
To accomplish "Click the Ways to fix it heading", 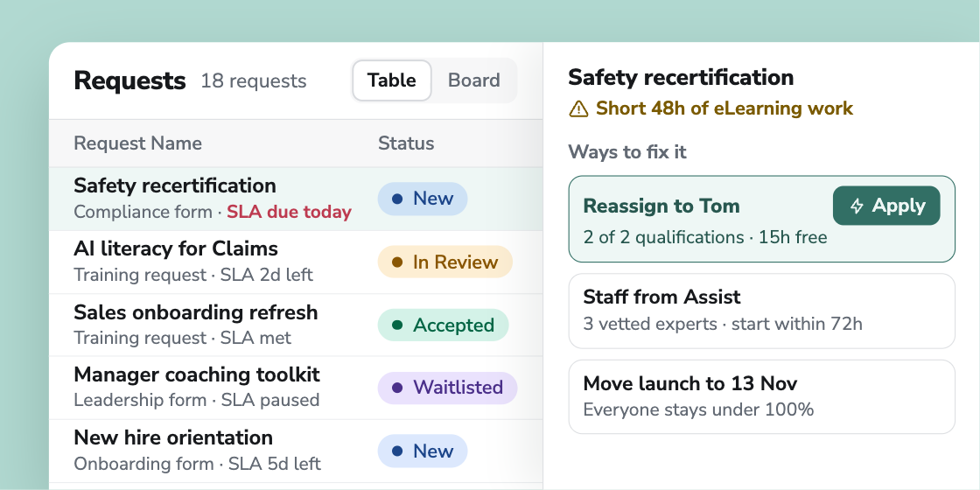I will click(626, 152).
